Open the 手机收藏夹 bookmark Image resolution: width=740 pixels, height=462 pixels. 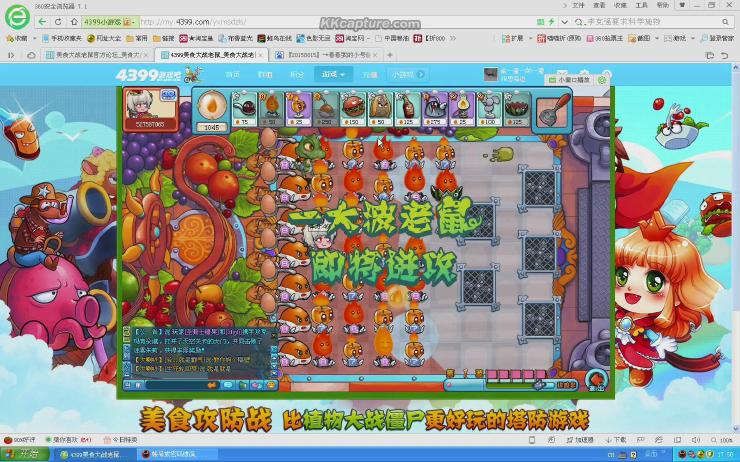coord(62,38)
